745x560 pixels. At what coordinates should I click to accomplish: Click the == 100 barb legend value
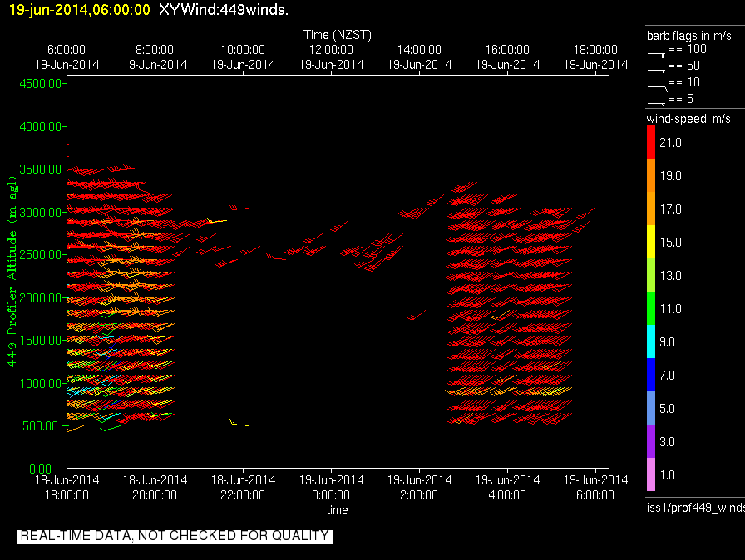coord(688,49)
